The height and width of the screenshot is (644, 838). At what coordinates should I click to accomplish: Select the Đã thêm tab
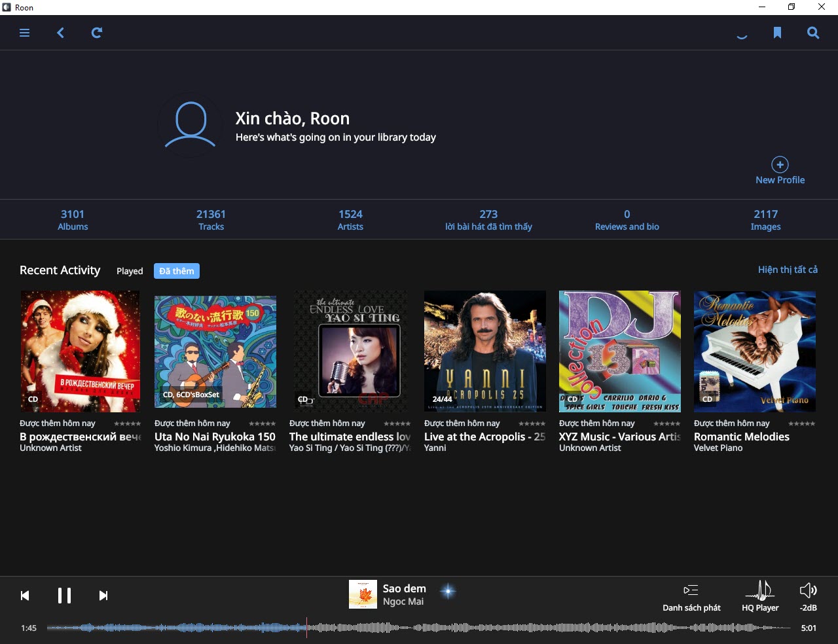[x=177, y=271]
